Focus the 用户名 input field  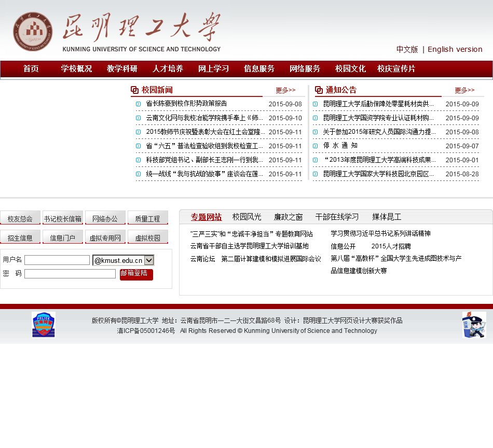(57, 260)
